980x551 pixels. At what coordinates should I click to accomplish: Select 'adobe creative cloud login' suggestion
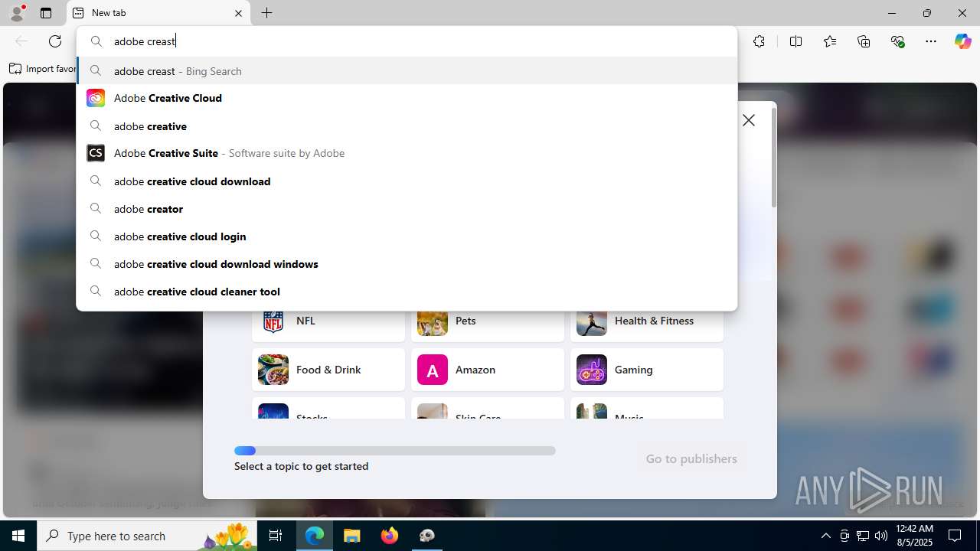point(407,236)
